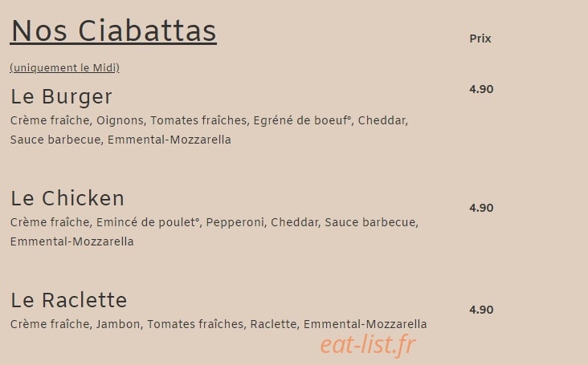Click the Le Chicken item title

67,198
